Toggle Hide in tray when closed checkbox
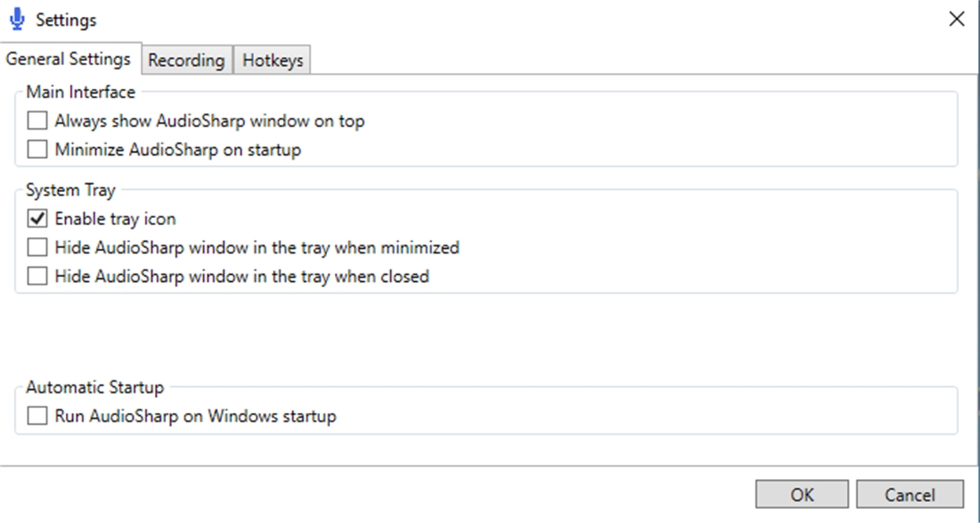This screenshot has width=980, height=523. tap(37, 276)
